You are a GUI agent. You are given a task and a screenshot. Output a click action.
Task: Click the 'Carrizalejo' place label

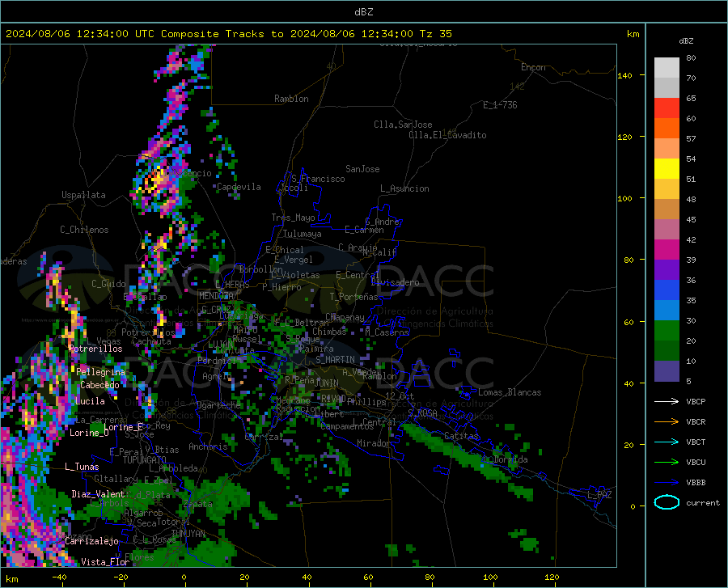click(91, 540)
